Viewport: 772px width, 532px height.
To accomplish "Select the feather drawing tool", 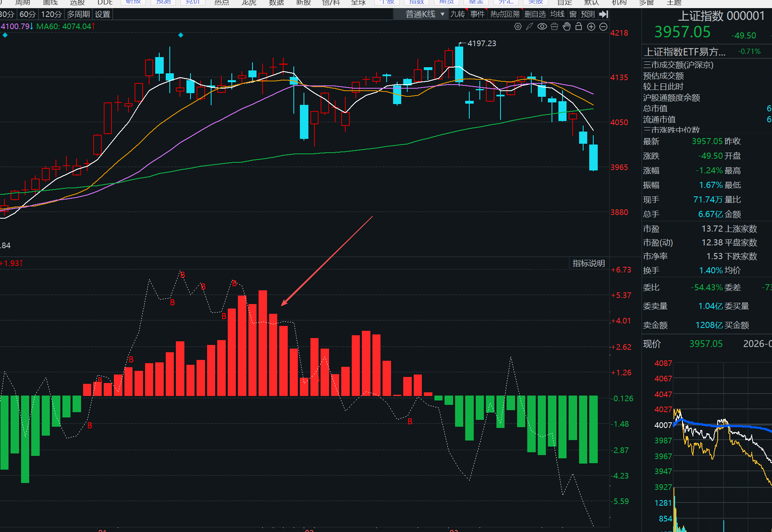I will 529,27.
